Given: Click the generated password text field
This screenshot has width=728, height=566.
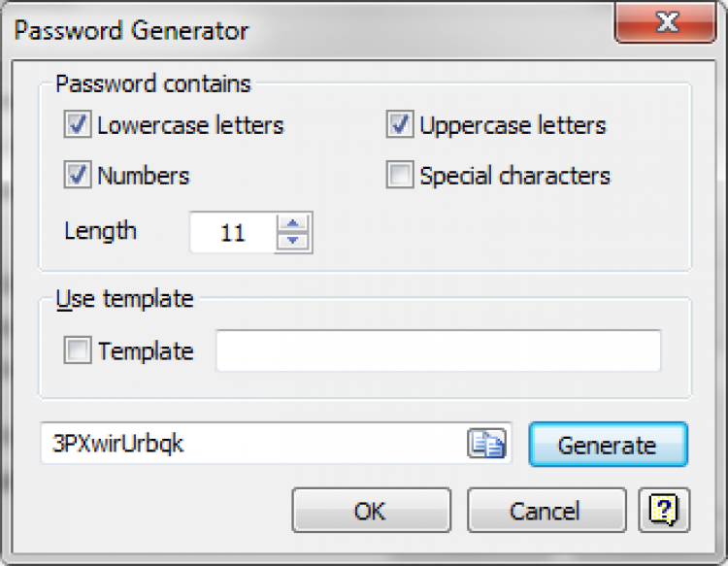Looking at the screenshot, I should coord(252,445).
